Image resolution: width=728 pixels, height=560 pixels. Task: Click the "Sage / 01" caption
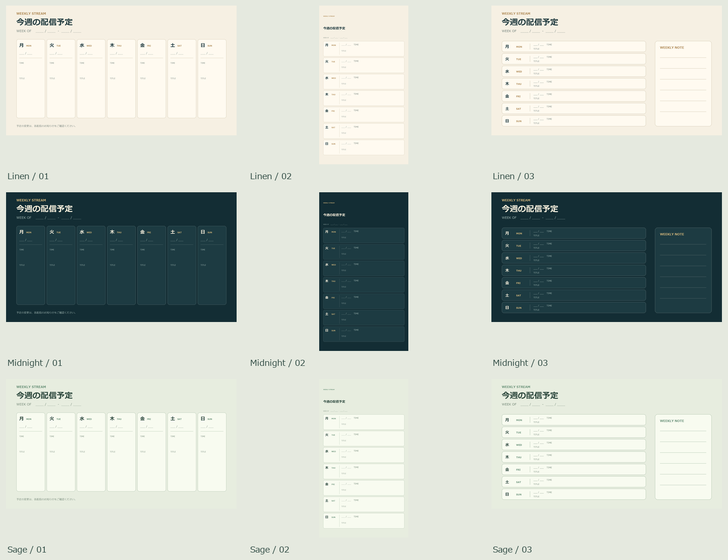[27, 550]
